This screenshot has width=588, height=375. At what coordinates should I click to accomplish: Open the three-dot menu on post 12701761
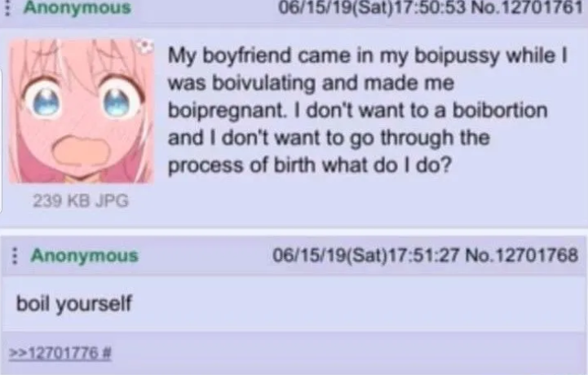(x=7, y=7)
